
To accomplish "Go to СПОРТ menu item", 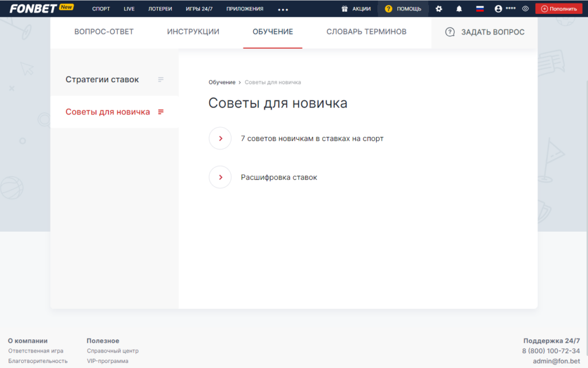I will point(101,9).
